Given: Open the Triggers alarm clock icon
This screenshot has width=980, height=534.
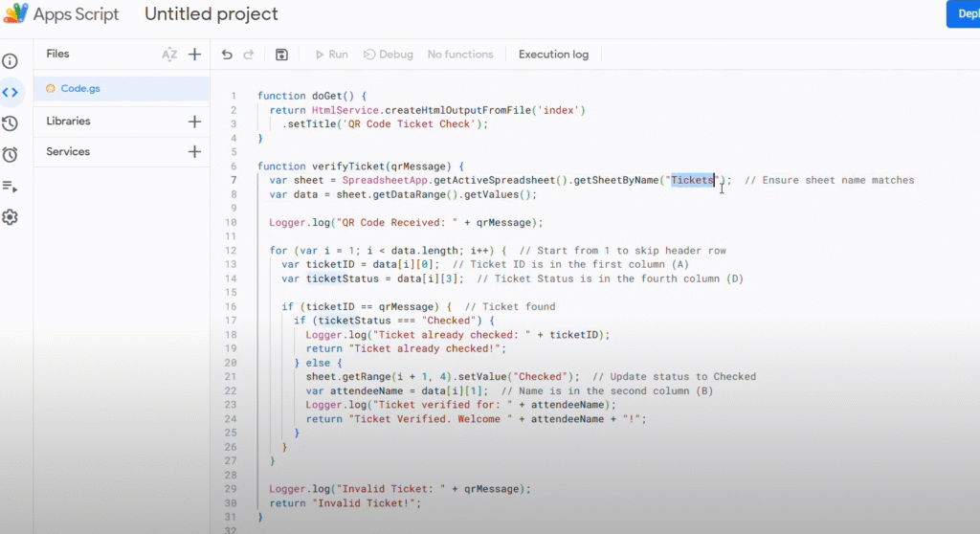Looking at the screenshot, I should 10,154.
